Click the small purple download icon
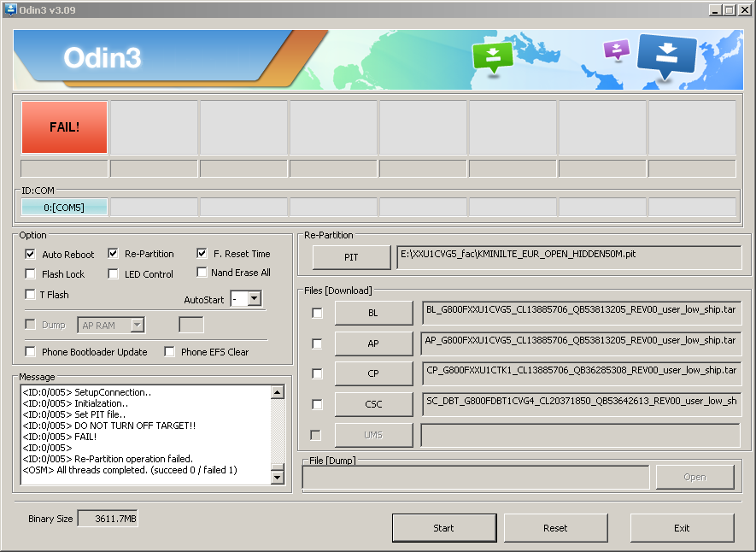Image resolution: width=756 pixels, height=552 pixels. [616, 49]
